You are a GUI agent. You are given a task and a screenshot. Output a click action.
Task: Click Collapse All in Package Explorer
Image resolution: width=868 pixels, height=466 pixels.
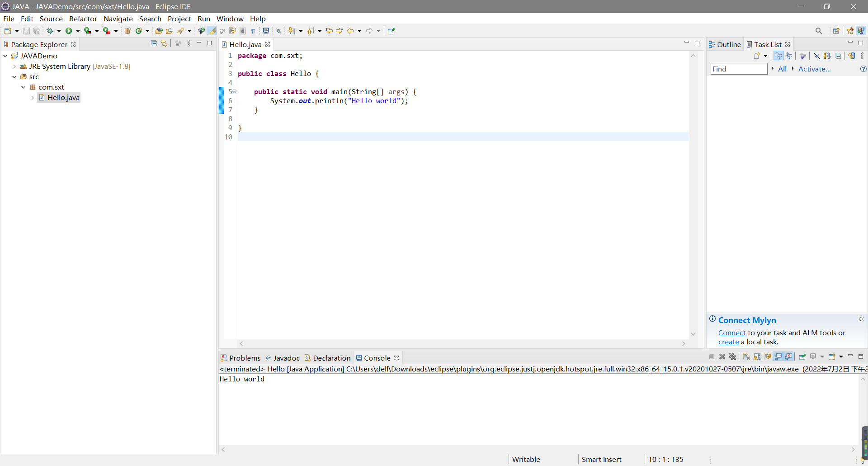click(x=154, y=43)
